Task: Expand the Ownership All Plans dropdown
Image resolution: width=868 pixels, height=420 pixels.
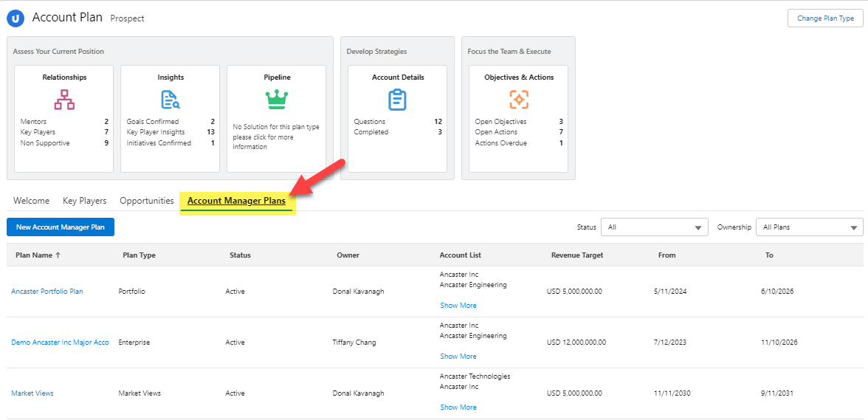Action: (810, 227)
